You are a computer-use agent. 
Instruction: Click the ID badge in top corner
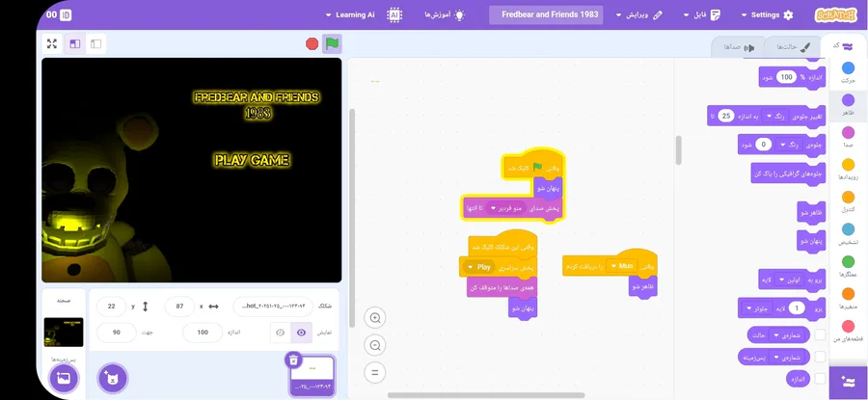[66, 14]
